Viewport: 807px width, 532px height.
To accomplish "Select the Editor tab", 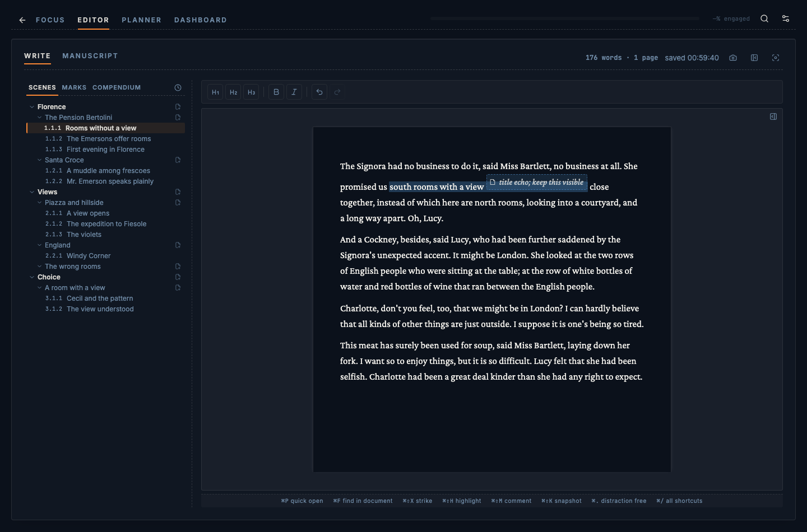I will click(x=93, y=20).
